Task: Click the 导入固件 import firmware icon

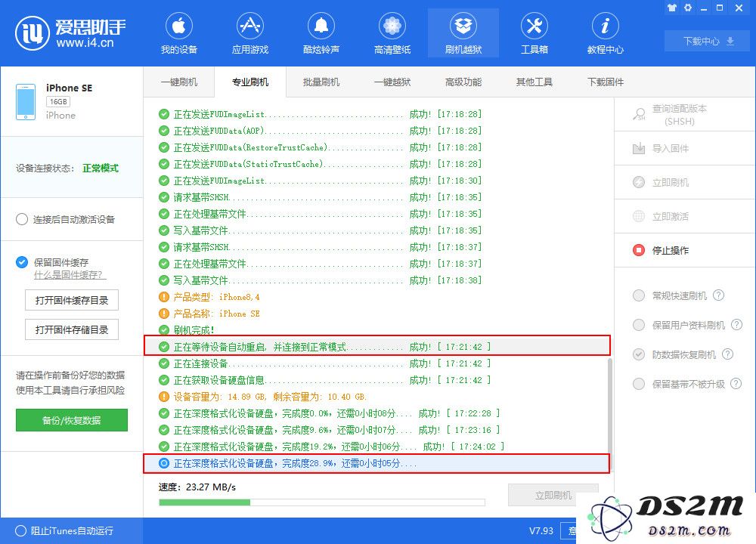Action: coord(639,148)
